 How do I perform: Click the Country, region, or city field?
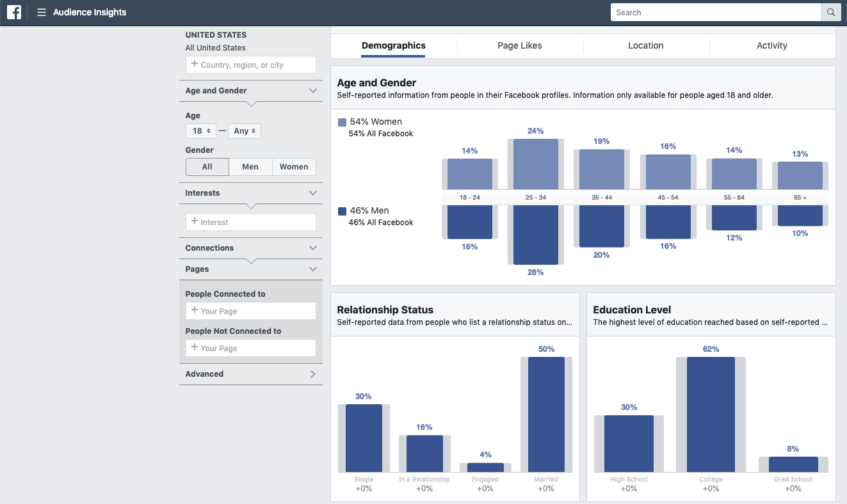coord(251,65)
